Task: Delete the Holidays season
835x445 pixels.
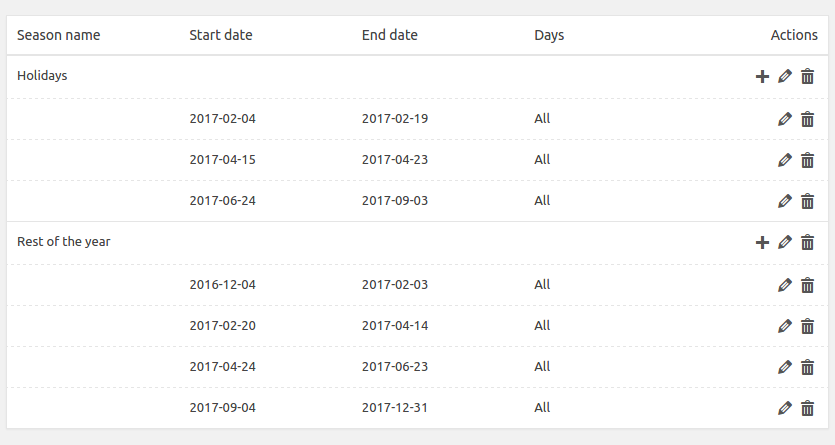Action: click(x=808, y=76)
